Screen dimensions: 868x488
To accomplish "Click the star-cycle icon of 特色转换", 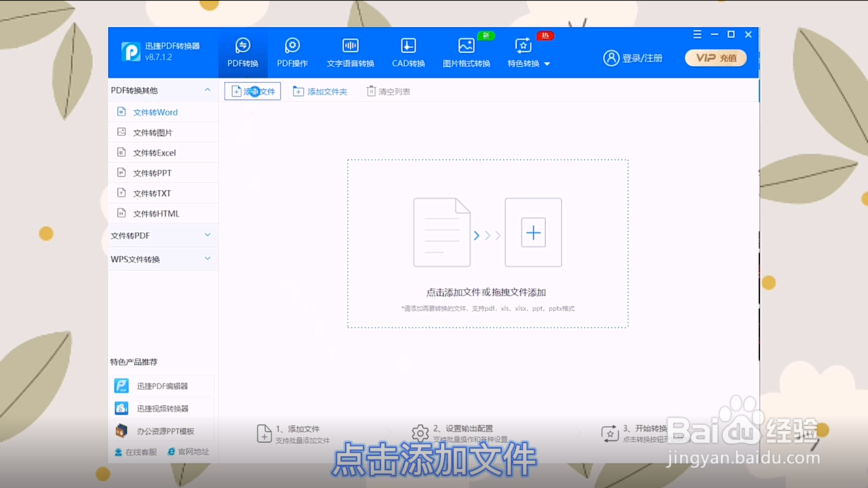I will (524, 45).
